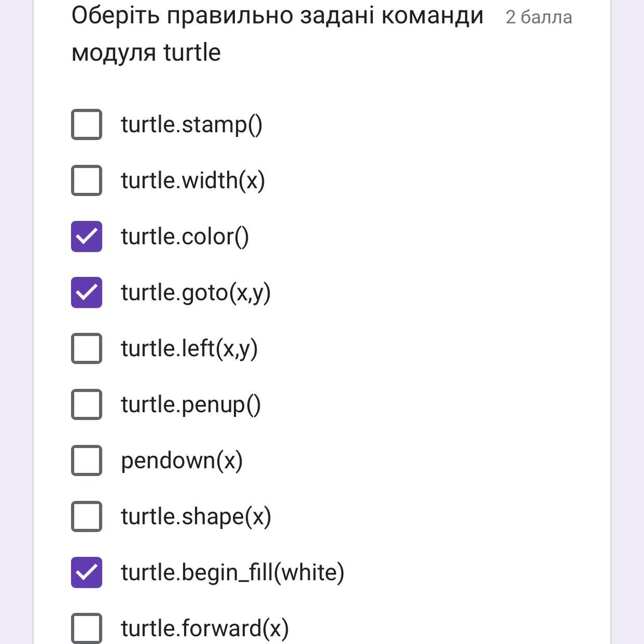Click the turtle.color() option text

(185, 236)
